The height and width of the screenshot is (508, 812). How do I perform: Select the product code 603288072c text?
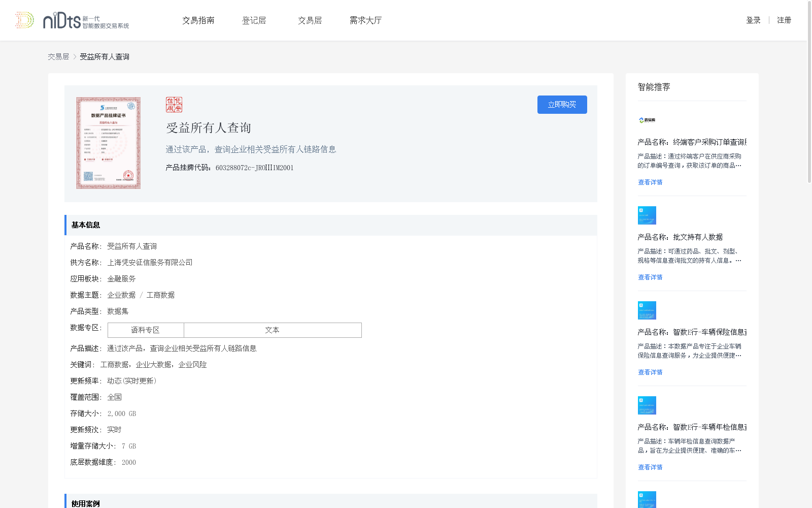click(x=254, y=168)
